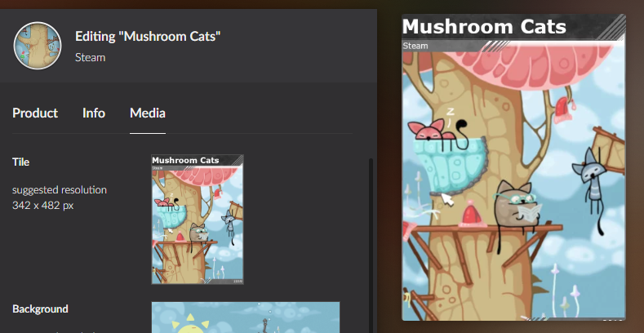Click the circular Mushroom Cats game icon
The height and width of the screenshot is (333, 644).
point(38,46)
